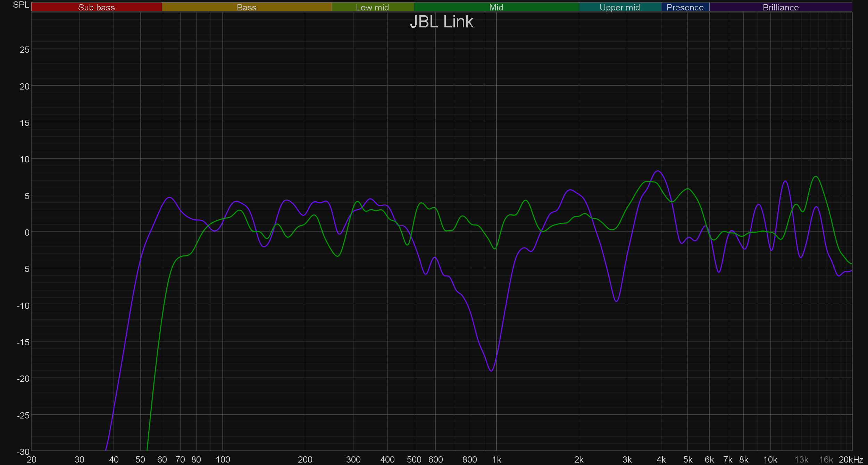
Task: Click the Brilliance band header
Action: 781,7
